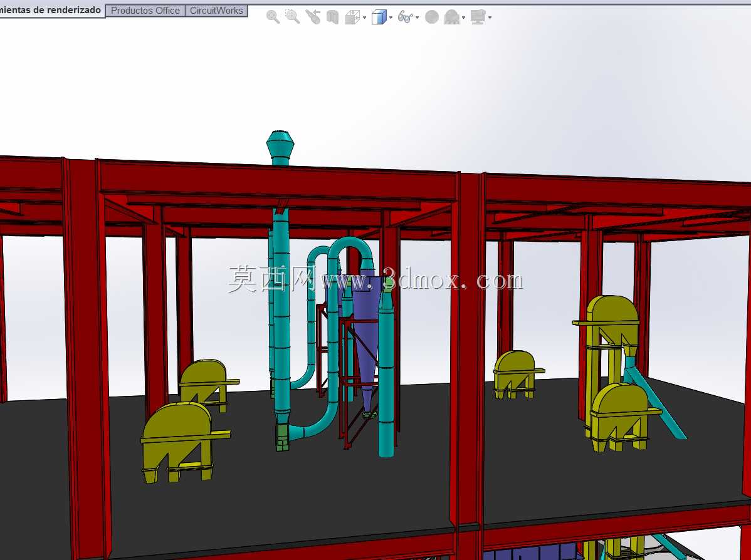The width and height of the screenshot is (751, 560).
Task: Click the Zoom to Fit icon
Action: click(x=273, y=18)
